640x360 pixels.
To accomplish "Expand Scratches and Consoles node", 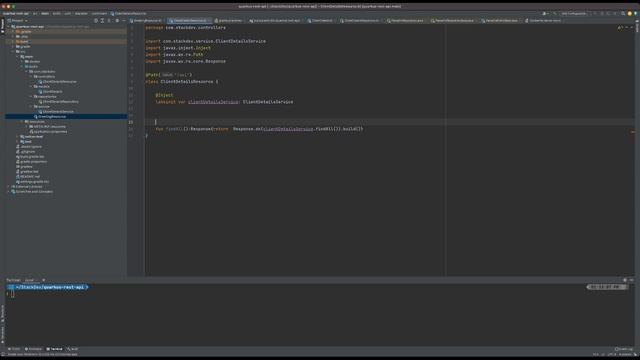I will (x=9, y=191).
